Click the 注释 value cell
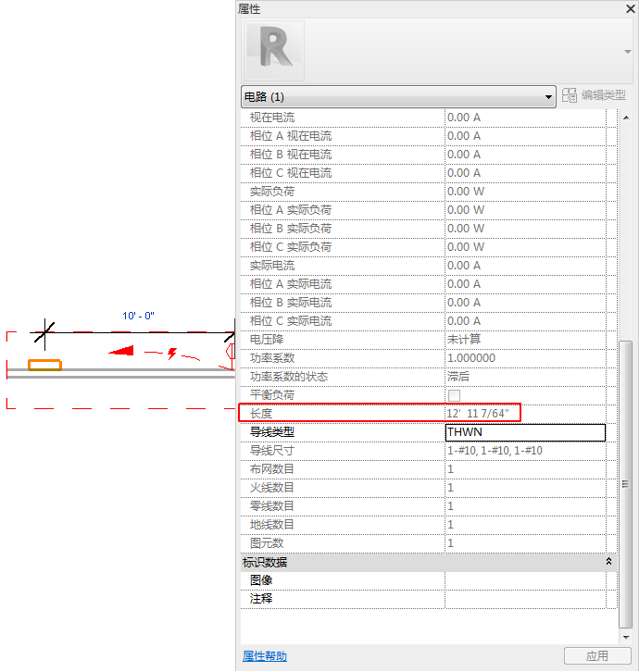This screenshot has height=672, width=639. click(x=524, y=599)
